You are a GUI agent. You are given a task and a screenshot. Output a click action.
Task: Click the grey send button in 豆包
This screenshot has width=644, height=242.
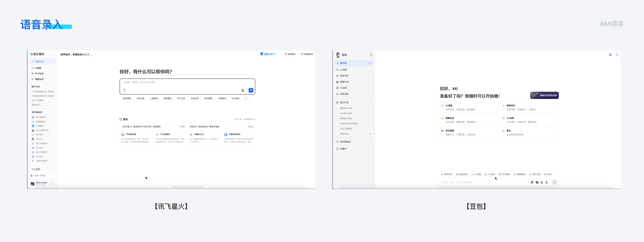click(x=554, y=182)
